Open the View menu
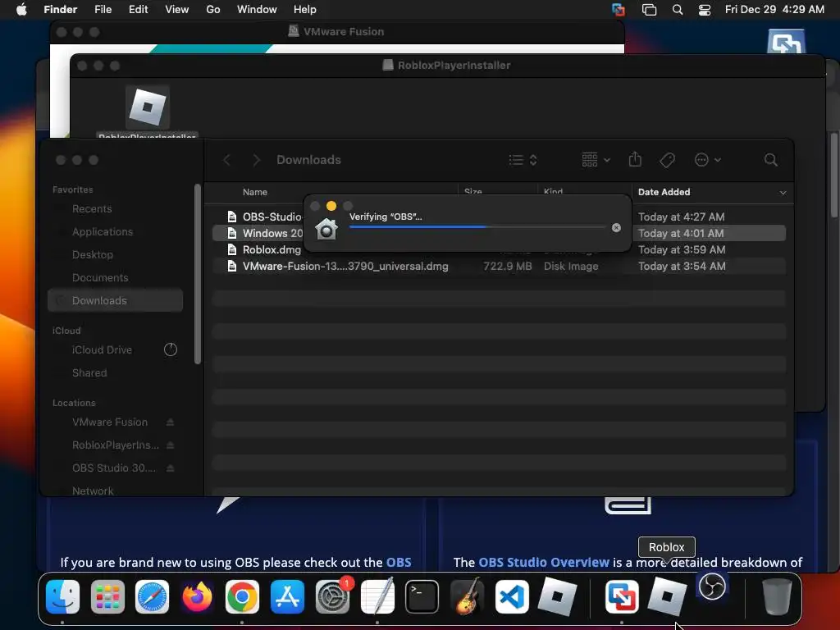Viewport: 840px width, 630px height. (177, 10)
